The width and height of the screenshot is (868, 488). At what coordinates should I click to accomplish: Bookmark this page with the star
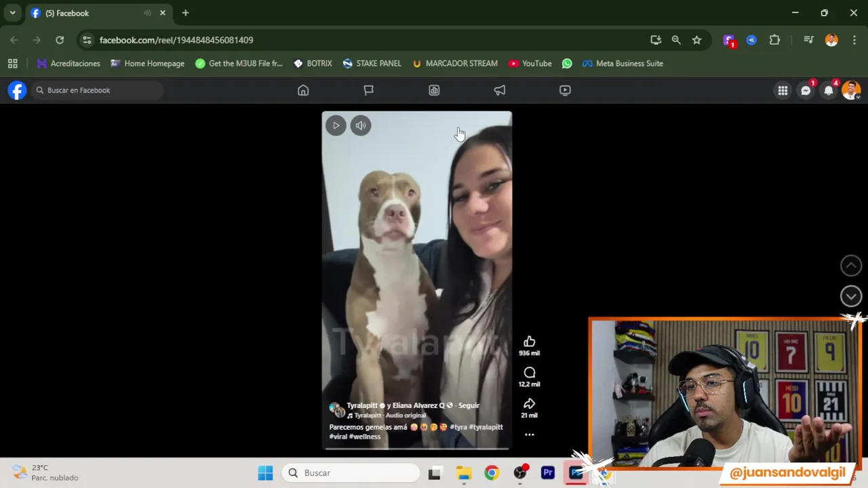click(x=696, y=40)
